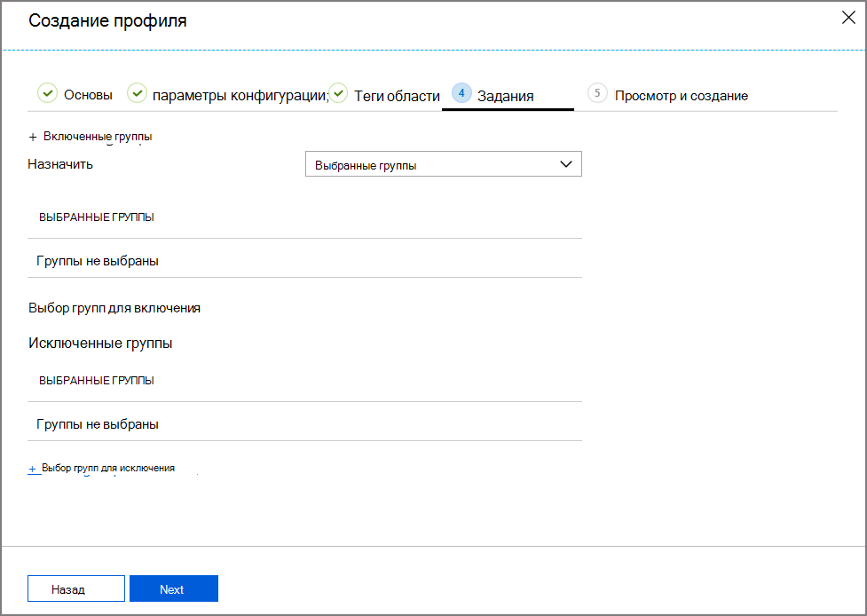This screenshot has height=616, width=867.
Task: Expand the Выбор групп для исключения section
Action: coord(106,468)
